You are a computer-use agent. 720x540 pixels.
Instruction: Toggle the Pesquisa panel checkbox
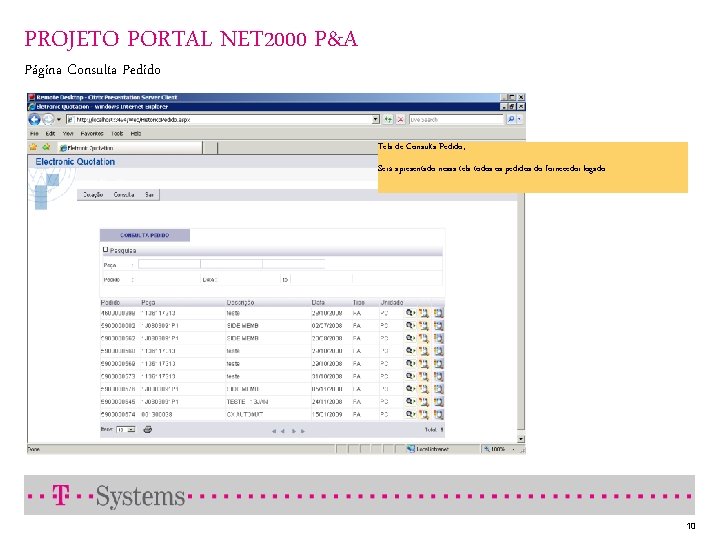pyautogui.click(x=106, y=250)
